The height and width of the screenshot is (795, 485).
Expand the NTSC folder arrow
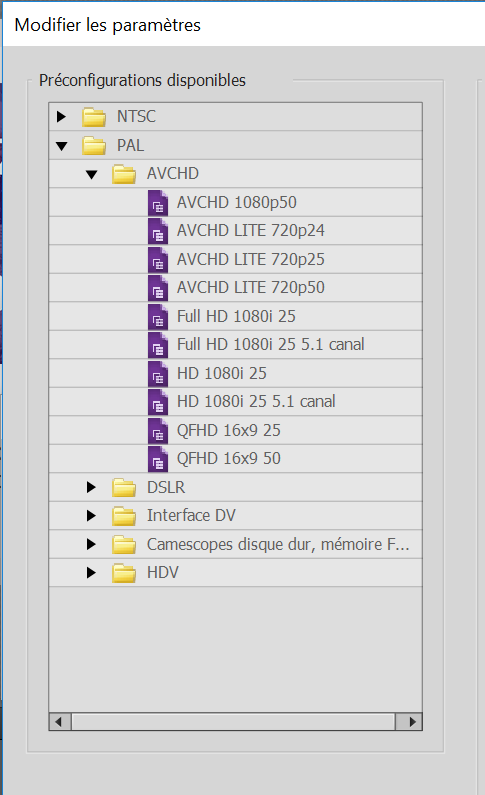pos(61,117)
